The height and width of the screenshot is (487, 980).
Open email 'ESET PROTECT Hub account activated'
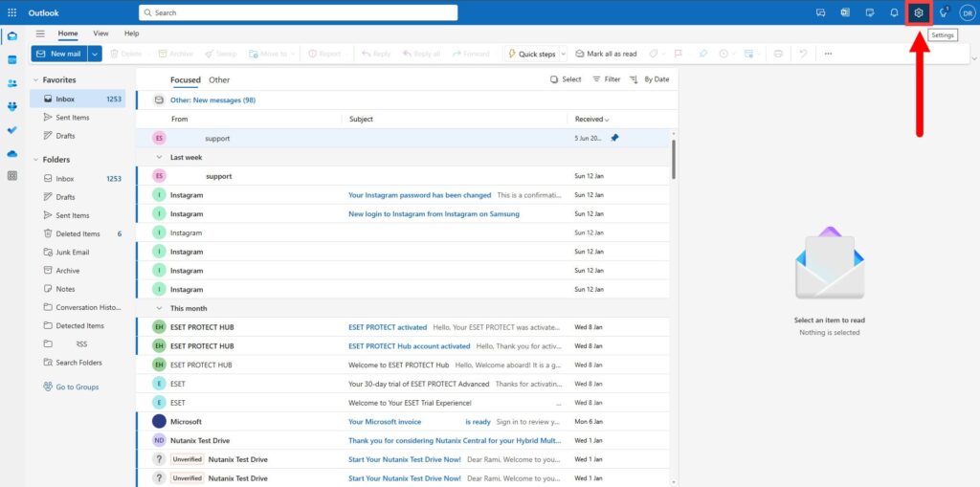(x=403, y=345)
